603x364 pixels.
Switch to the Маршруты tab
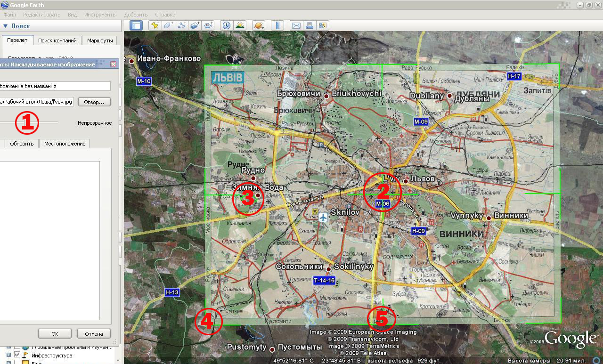[99, 40]
